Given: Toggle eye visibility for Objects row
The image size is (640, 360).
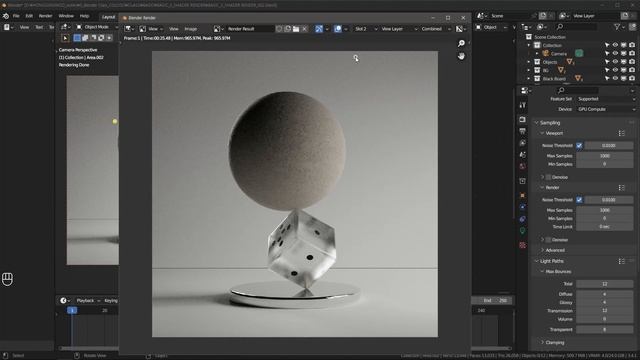Looking at the screenshot, I should [x=615, y=62].
